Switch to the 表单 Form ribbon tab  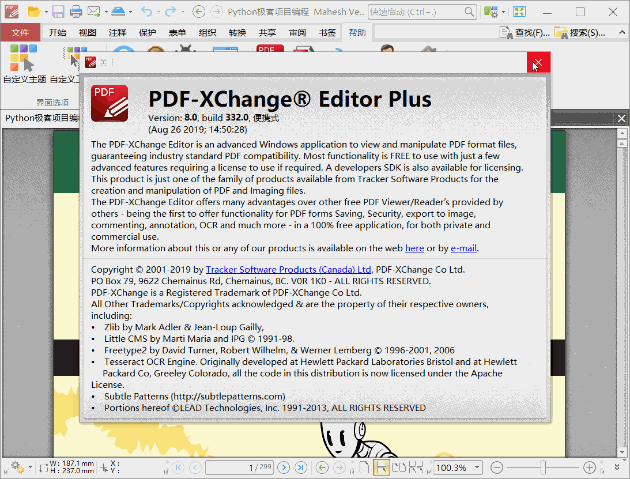click(177, 33)
